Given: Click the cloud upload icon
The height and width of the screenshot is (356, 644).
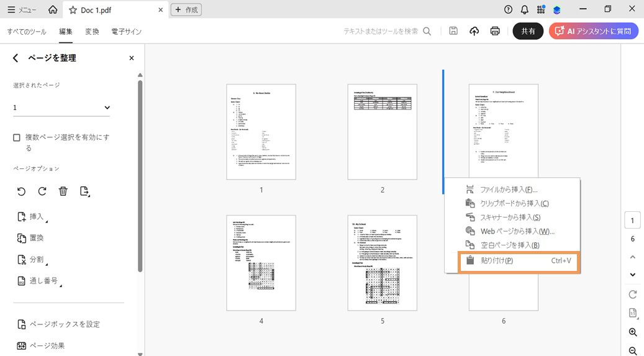Looking at the screenshot, I should (474, 31).
